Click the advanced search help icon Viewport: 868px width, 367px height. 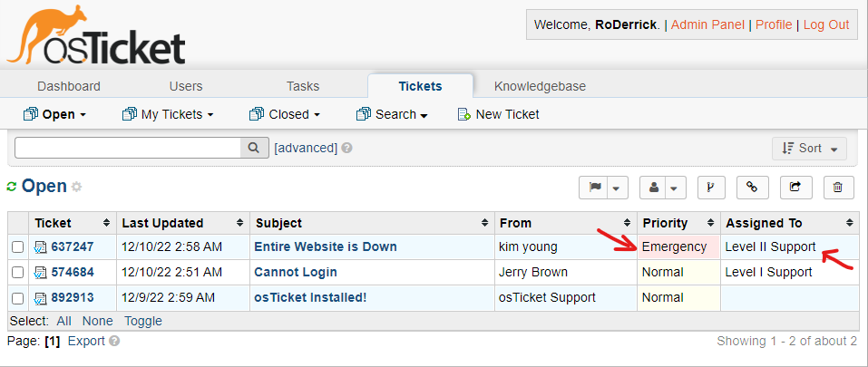tap(347, 148)
